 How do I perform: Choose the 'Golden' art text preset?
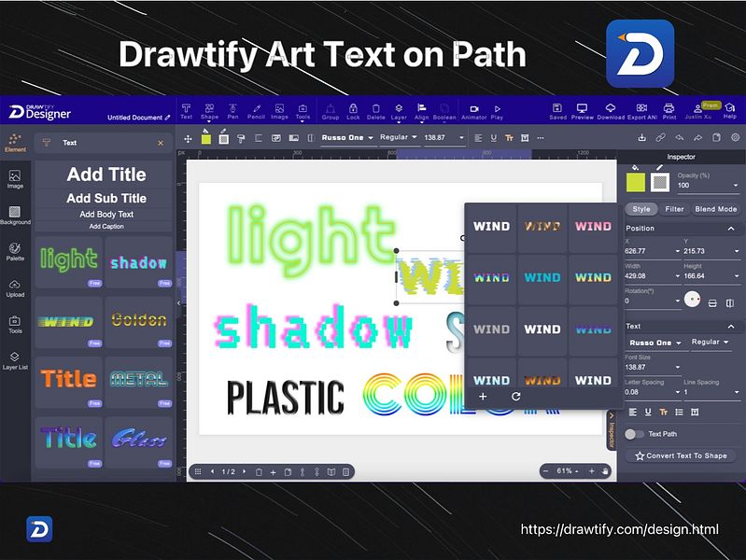[138, 322]
